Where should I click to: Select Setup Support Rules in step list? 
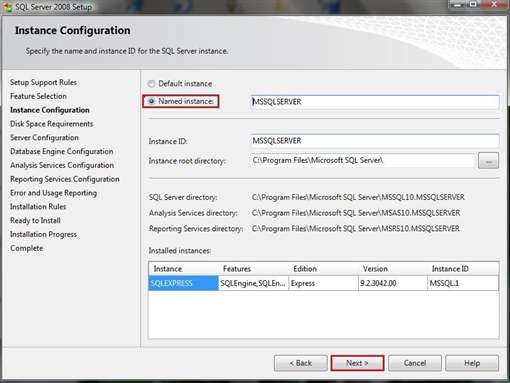[x=43, y=82]
